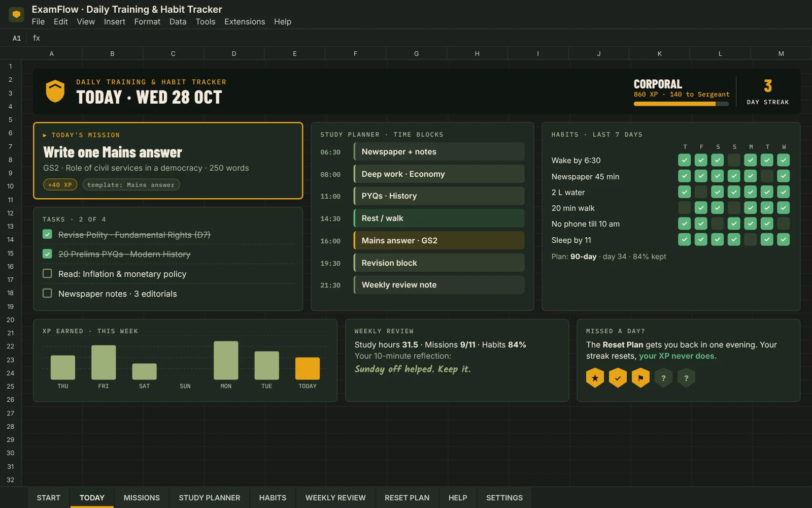This screenshot has width=812, height=508.
Task: Check Read: Inflation & monetary policy task
Action: tap(47, 273)
